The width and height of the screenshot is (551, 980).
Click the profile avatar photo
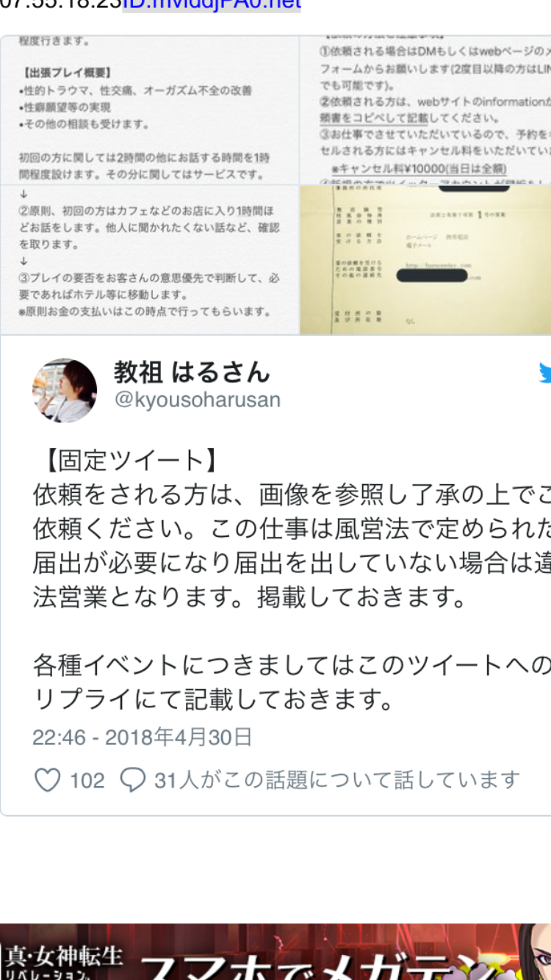coord(65,390)
